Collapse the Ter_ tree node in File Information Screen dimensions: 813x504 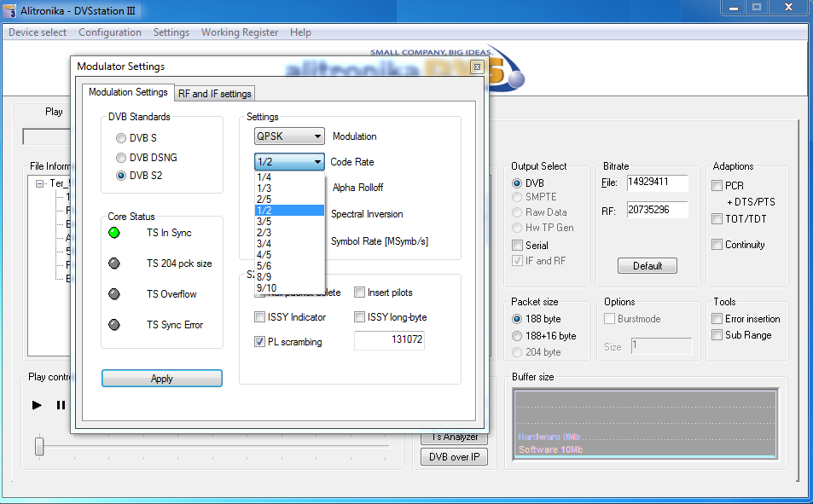pyautogui.click(x=39, y=183)
